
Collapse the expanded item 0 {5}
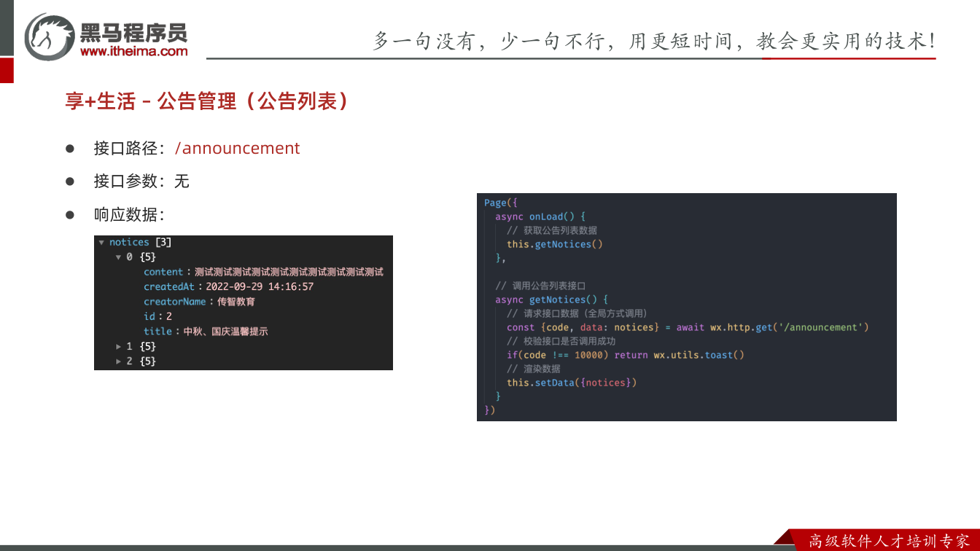pyautogui.click(x=118, y=257)
